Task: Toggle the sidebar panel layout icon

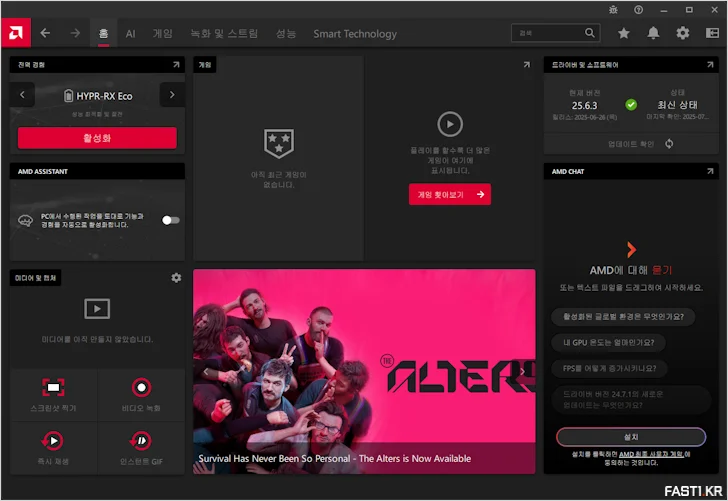Action: 712,33
